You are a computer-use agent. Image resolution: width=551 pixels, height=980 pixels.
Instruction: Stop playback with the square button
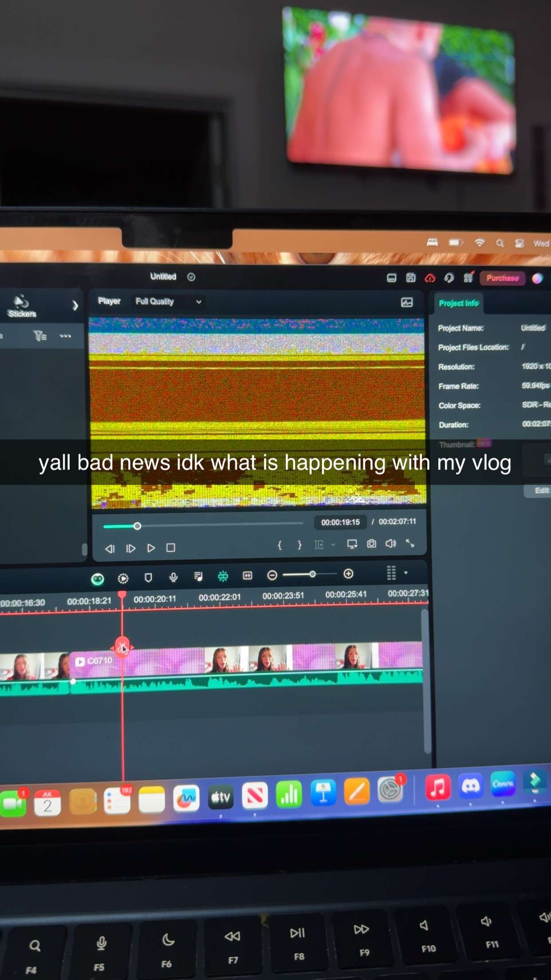point(171,548)
